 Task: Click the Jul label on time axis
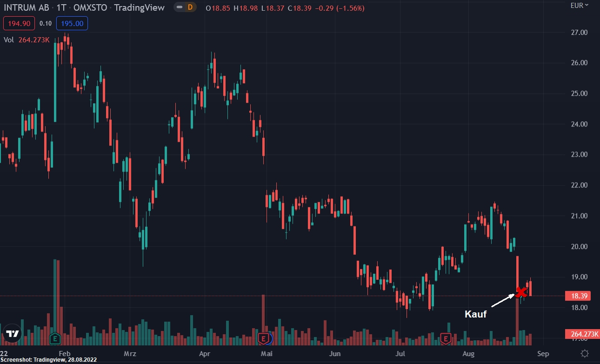(x=400, y=353)
